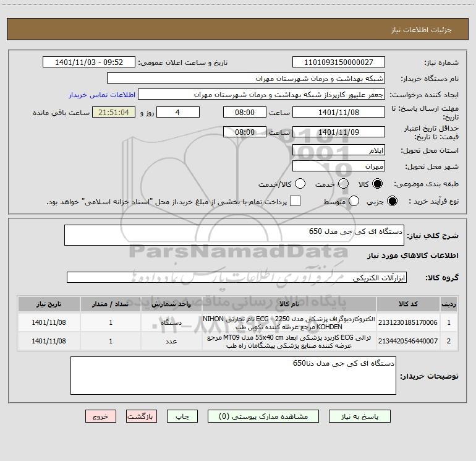Select the خدمت radio button

(x=343, y=184)
